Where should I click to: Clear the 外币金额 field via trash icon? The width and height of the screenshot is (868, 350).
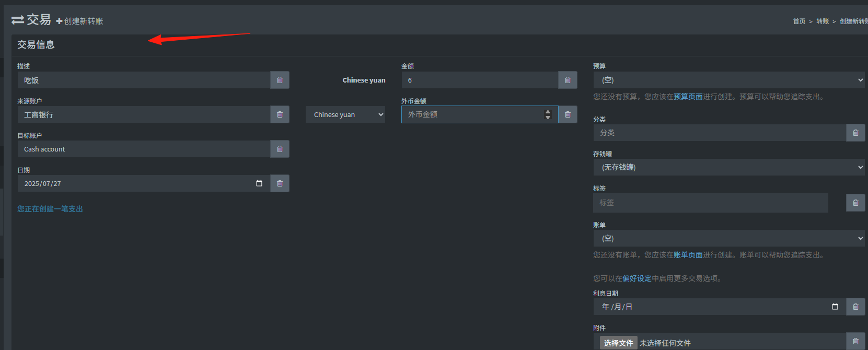click(568, 114)
